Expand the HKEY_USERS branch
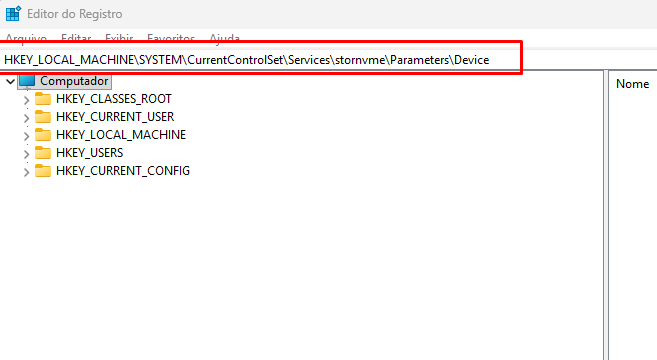 [x=26, y=154]
